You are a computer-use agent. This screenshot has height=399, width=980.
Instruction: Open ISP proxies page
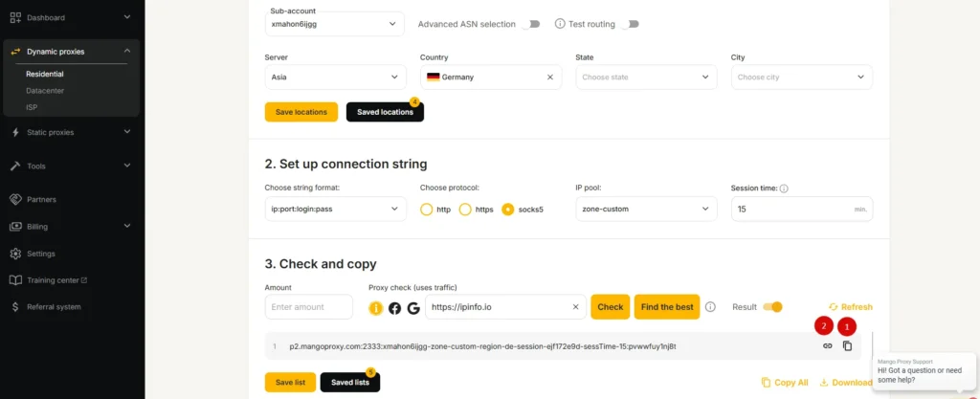[32, 107]
